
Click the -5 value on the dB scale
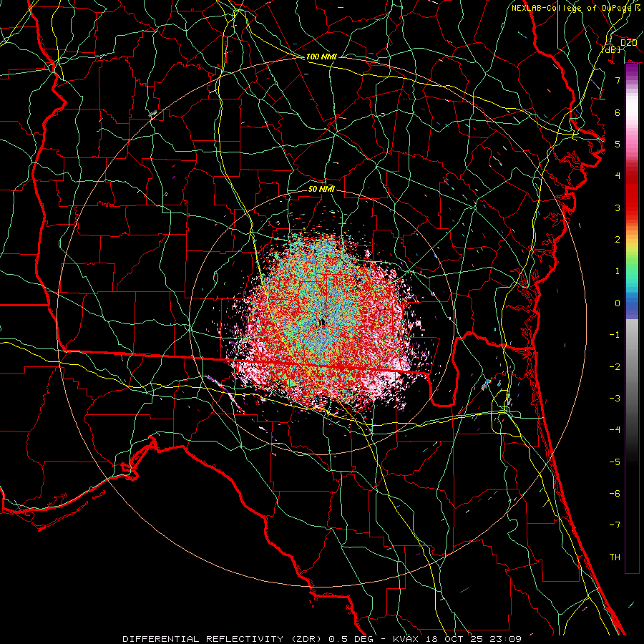615,462
